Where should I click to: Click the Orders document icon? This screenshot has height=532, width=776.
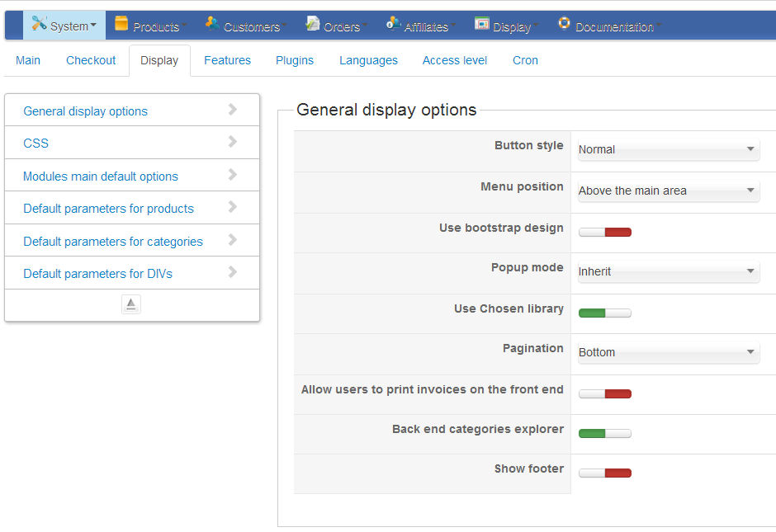[313, 23]
